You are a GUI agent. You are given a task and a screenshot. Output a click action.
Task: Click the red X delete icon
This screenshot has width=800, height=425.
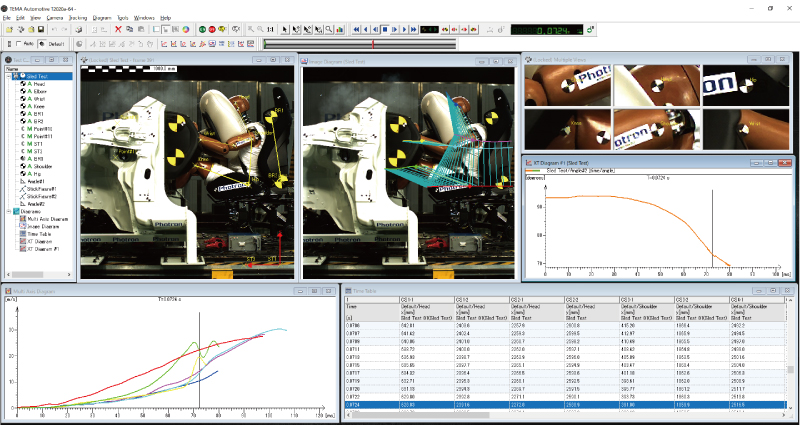[x=117, y=29]
